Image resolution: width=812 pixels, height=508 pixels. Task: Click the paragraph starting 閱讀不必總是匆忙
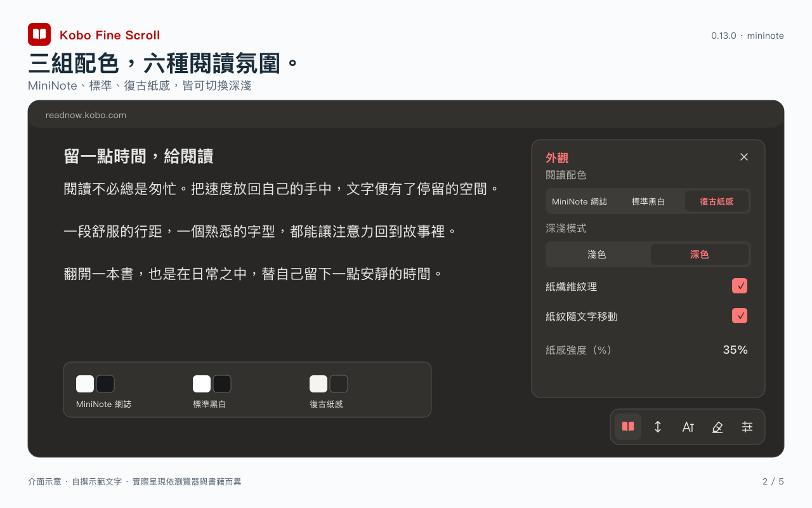(282, 189)
